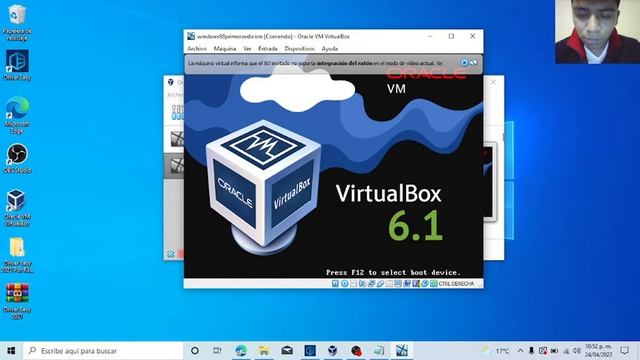The height and width of the screenshot is (360, 640).
Task: Click the microphone tray icon
Action: point(531,351)
